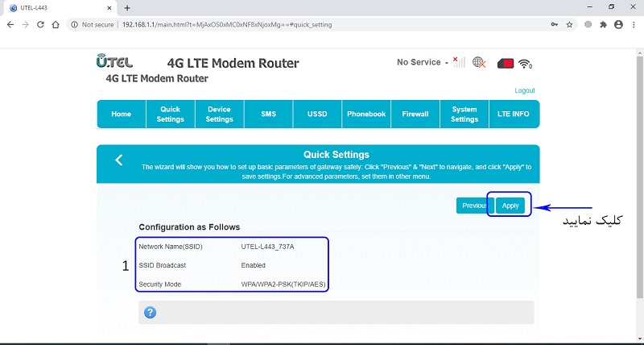This screenshot has height=345, width=644.
Task: Open the Phonebook menu tab
Action: [366, 114]
